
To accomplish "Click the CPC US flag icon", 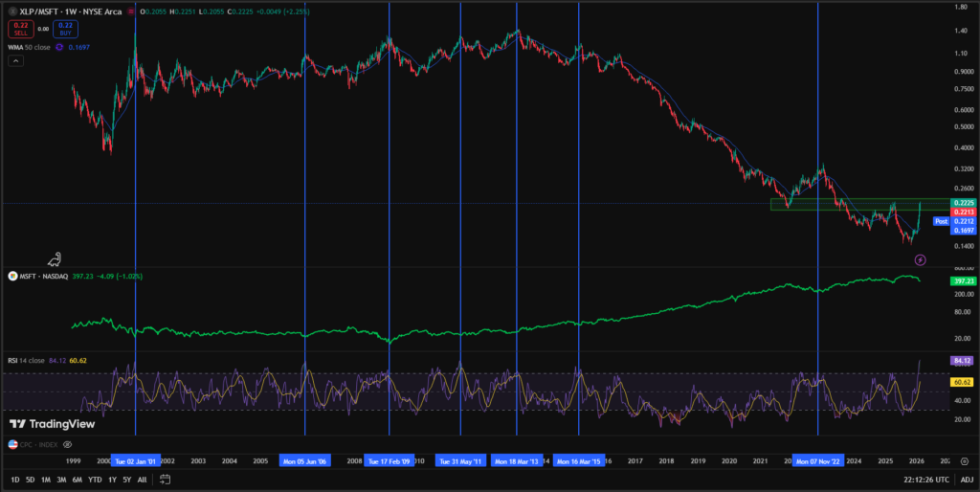I will [12, 444].
